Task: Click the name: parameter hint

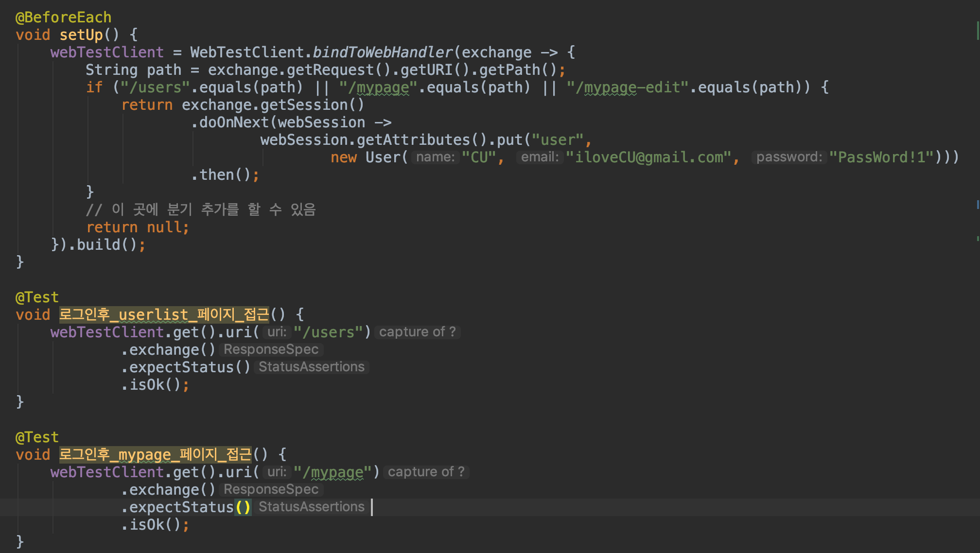Action: 435,157
